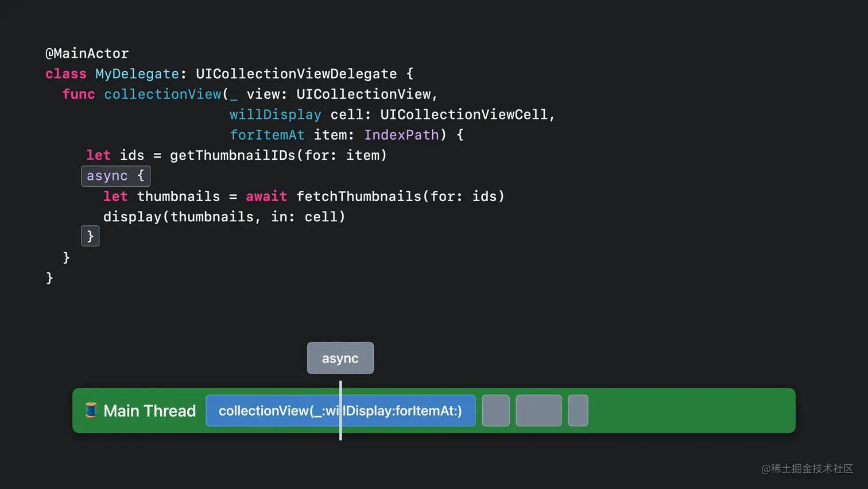Select the Main Thread label
The image size is (868, 489).
point(149,410)
